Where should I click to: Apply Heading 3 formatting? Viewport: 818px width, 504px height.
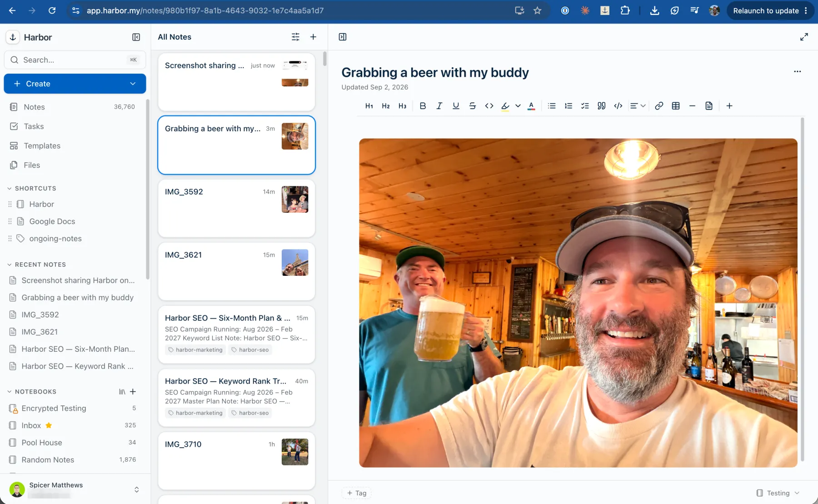point(402,106)
